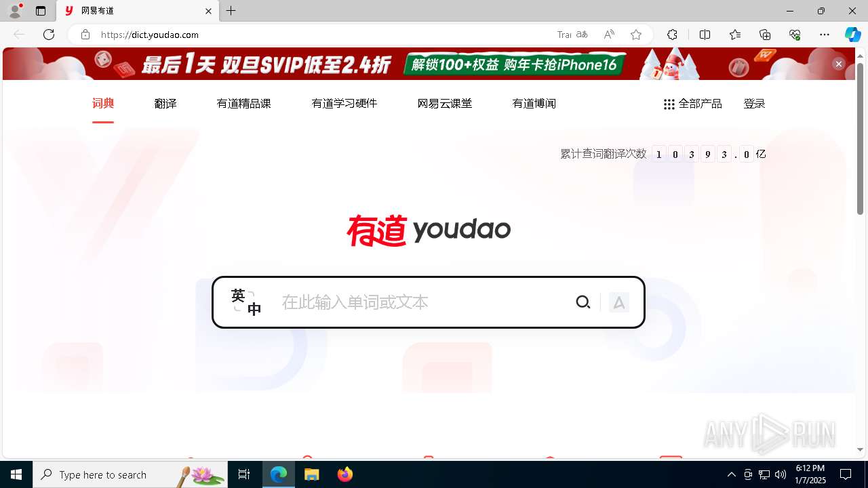Open the volume control icon

point(781,474)
